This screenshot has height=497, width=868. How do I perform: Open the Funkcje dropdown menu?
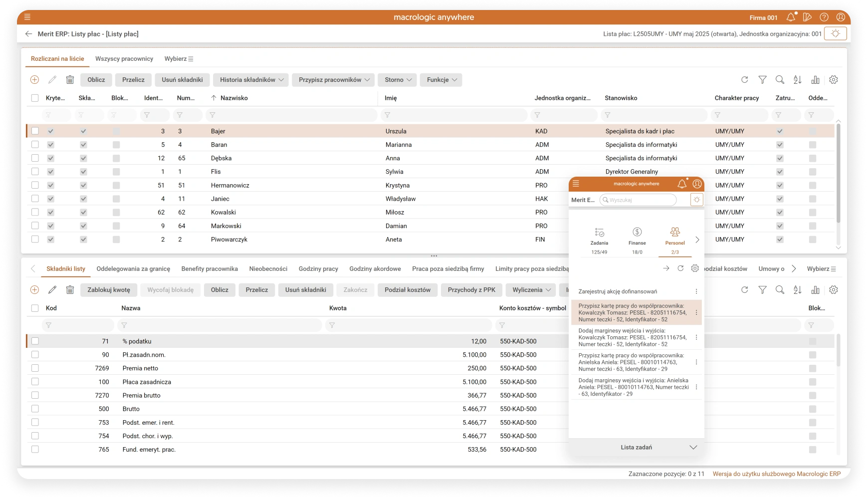coord(441,80)
